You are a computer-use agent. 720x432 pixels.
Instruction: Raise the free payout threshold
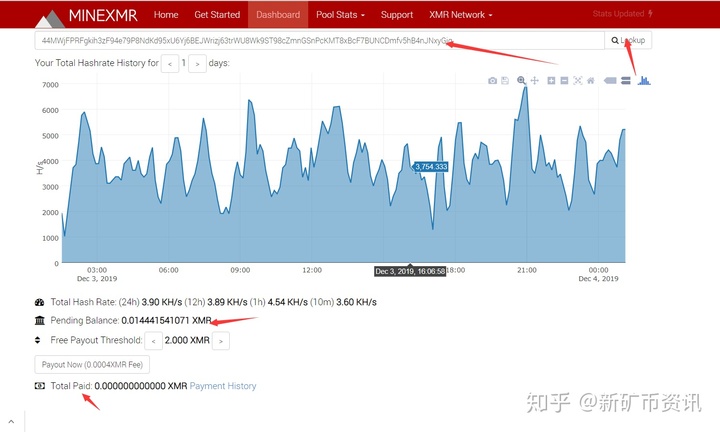(x=221, y=341)
